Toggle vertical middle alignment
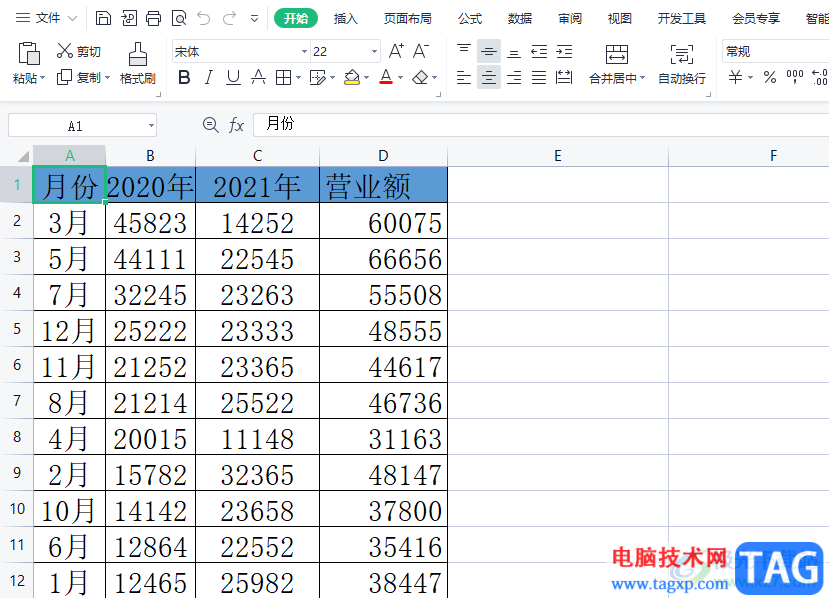 pos(489,51)
